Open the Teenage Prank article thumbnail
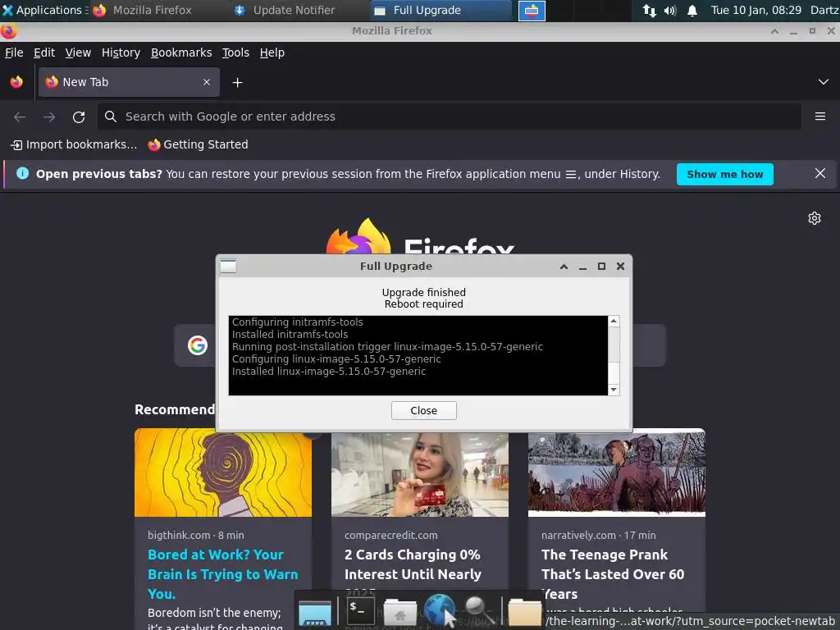Screen dimensions: 840x630 point(617,473)
